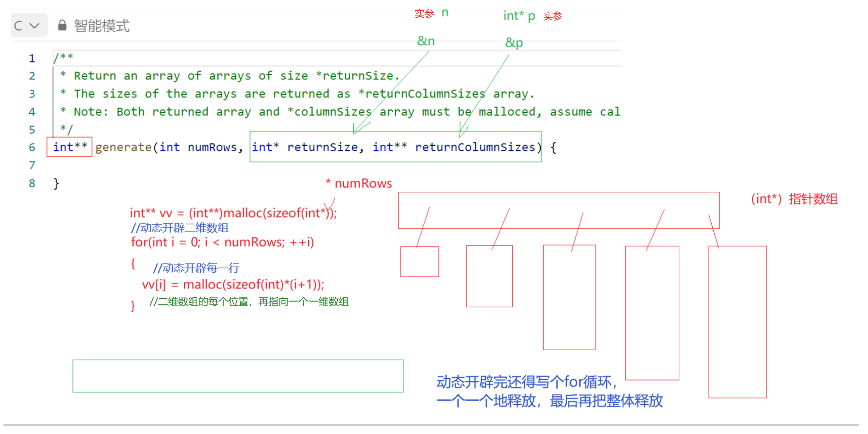Screen dimensions: 868x434
Task: Toggle the 智能模式 smart mode label
Action: click(x=102, y=26)
